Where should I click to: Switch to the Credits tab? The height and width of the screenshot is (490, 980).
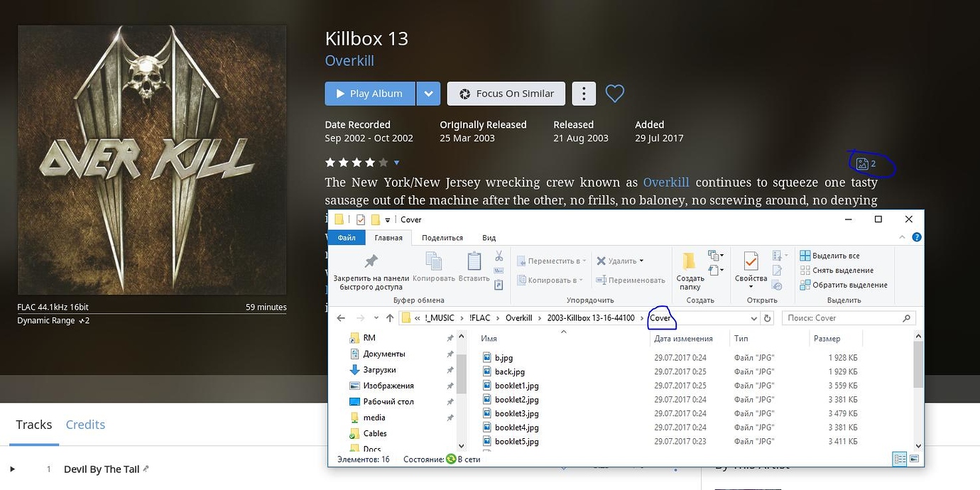coord(85,425)
